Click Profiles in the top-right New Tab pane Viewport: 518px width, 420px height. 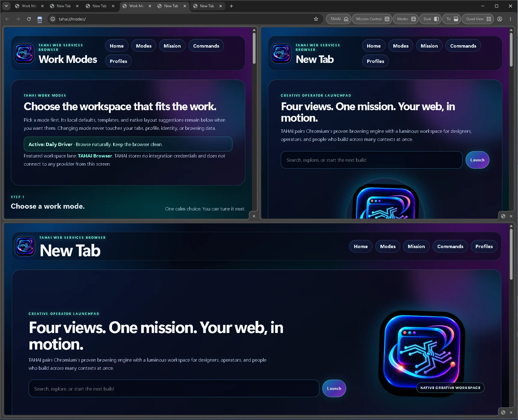375,61
